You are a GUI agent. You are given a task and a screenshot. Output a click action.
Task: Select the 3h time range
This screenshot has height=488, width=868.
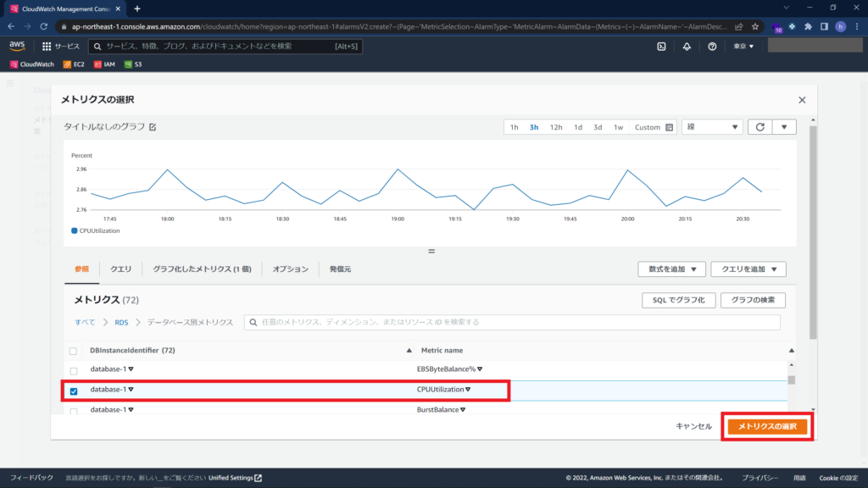535,126
